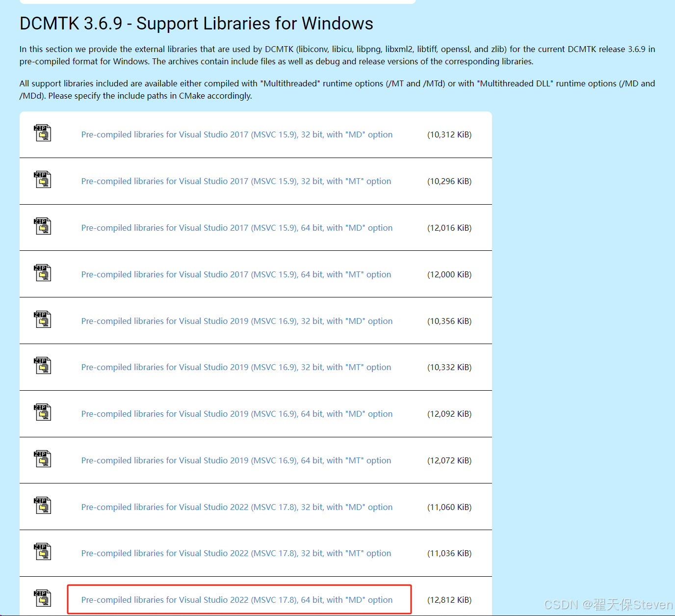675x616 pixels.
Task: Download Visual Studio 2019 32 bit MD libraries
Action: (237, 321)
